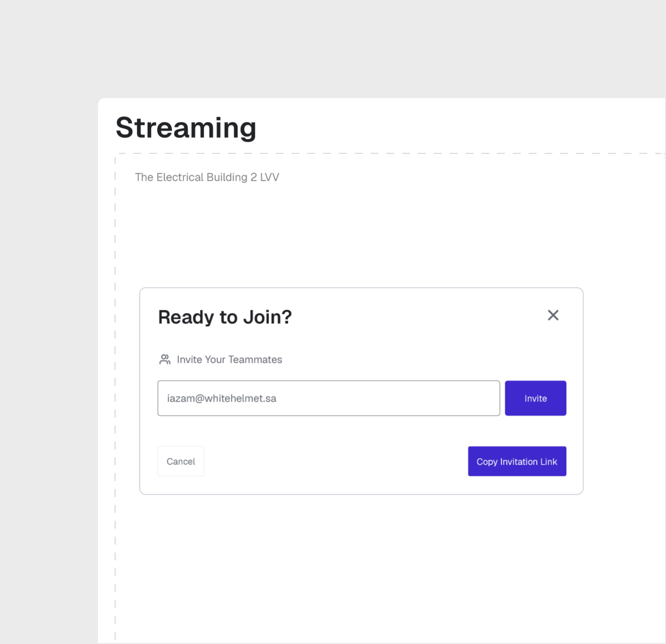Copy the stream invitation link
The image size is (666, 644).
pyautogui.click(x=516, y=461)
